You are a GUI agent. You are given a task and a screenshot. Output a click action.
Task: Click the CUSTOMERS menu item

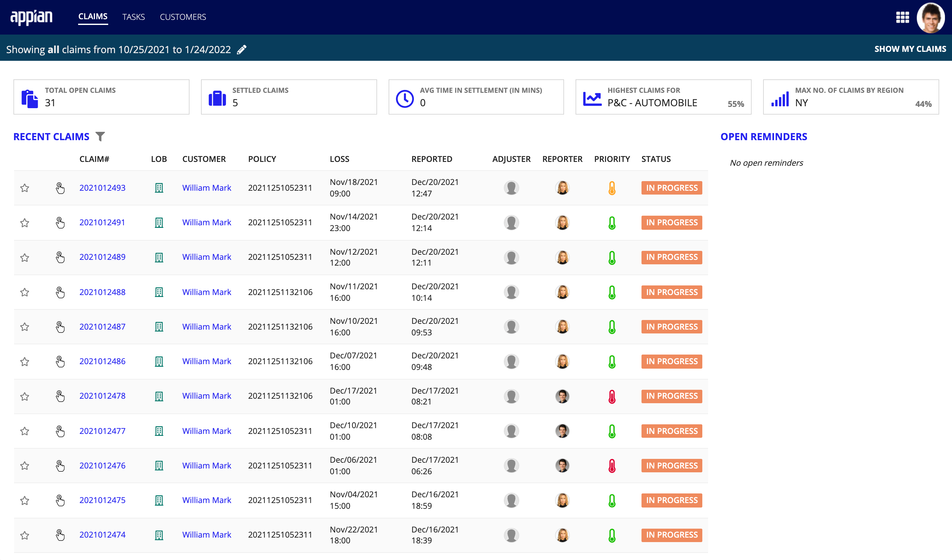pyautogui.click(x=183, y=17)
